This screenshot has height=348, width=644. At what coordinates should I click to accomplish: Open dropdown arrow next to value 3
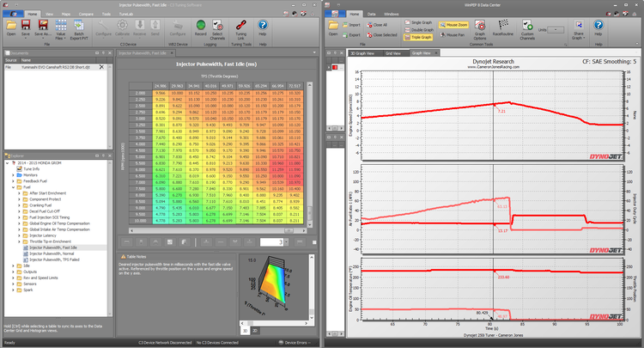click(x=286, y=242)
